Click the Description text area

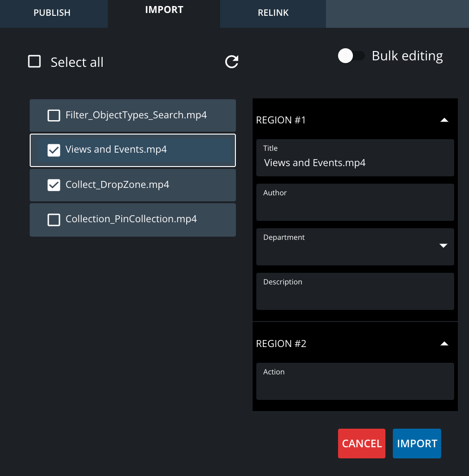[355, 293]
